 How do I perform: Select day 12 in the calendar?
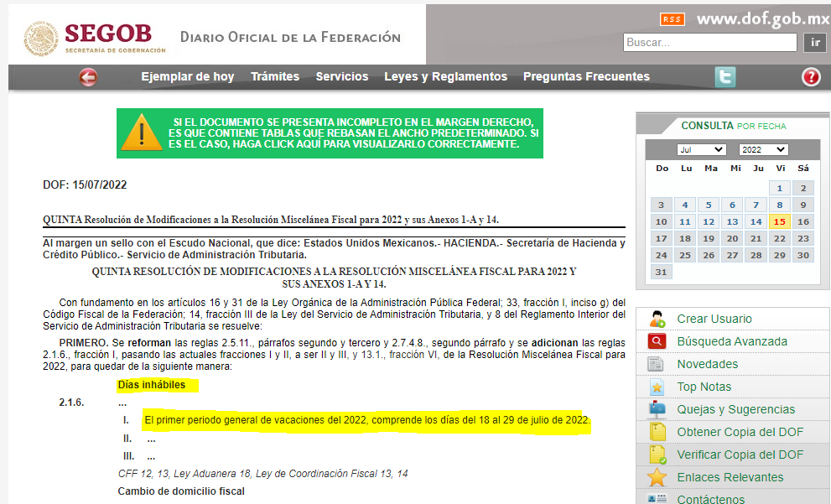pyautogui.click(x=709, y=221)
